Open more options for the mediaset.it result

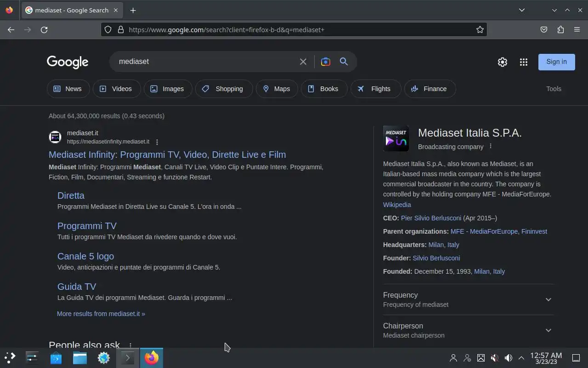pos(157,142)
